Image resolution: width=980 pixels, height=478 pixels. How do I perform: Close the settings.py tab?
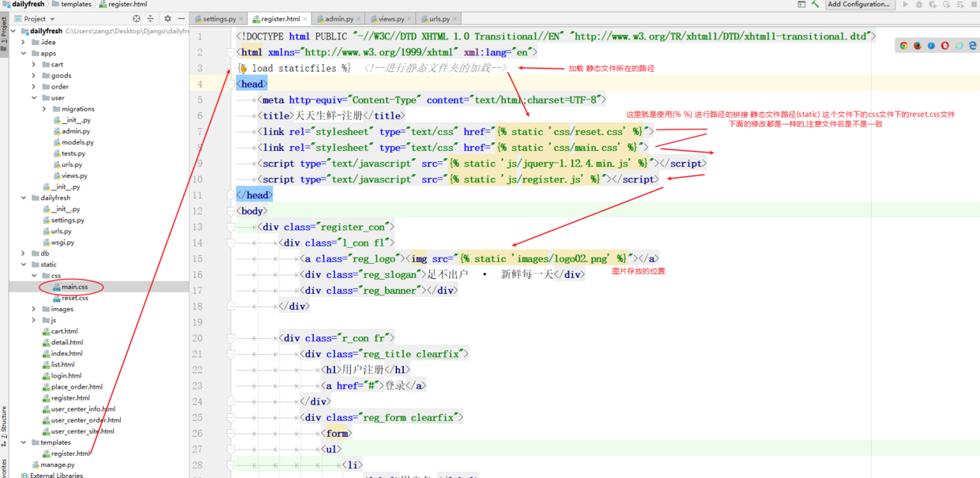[x=242, y=19]
